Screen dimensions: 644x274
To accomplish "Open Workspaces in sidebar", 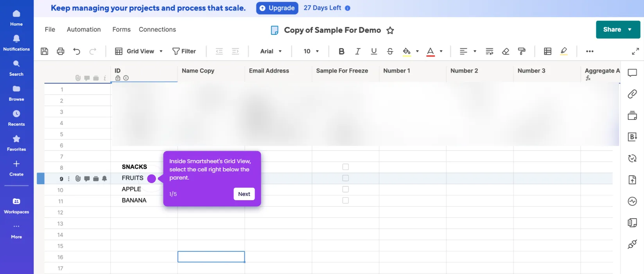I will click(16, 206).
